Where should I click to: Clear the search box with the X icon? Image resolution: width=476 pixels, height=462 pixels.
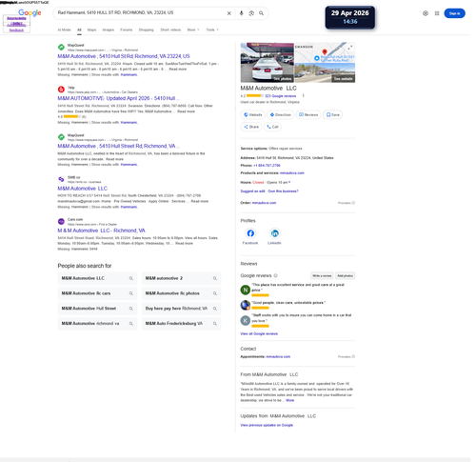click(228, 13)
